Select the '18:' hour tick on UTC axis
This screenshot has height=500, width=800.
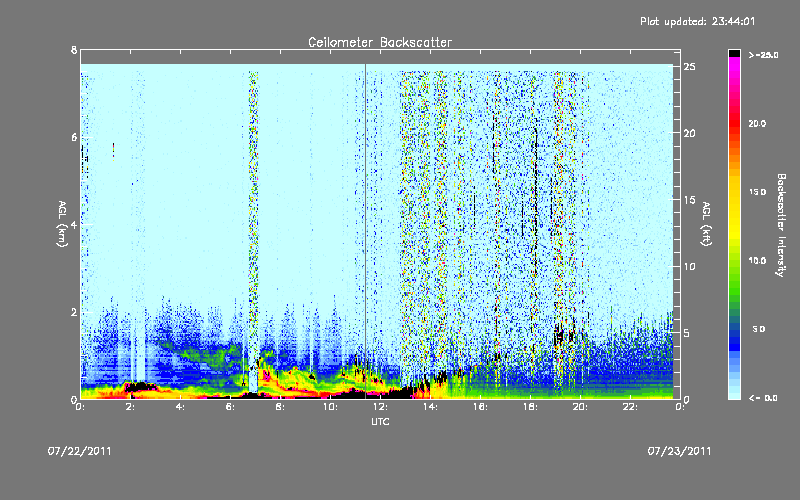(x=530, y=407)
